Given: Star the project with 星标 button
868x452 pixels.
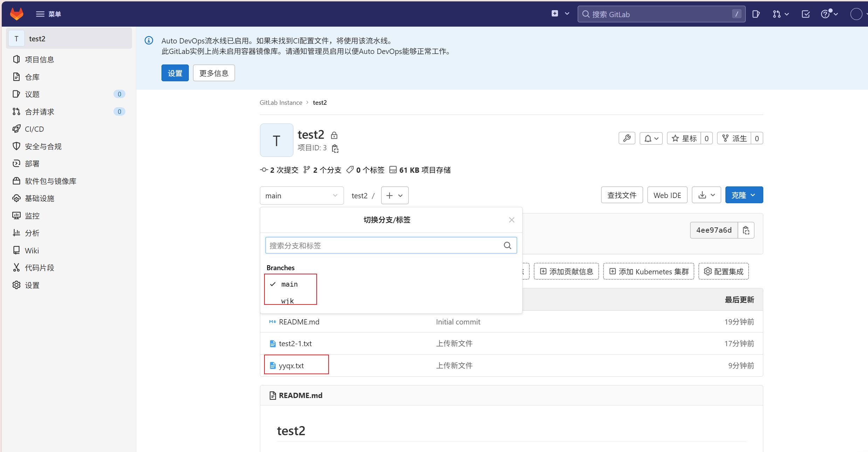Looking at the screenshot, I should click(684, 138).
